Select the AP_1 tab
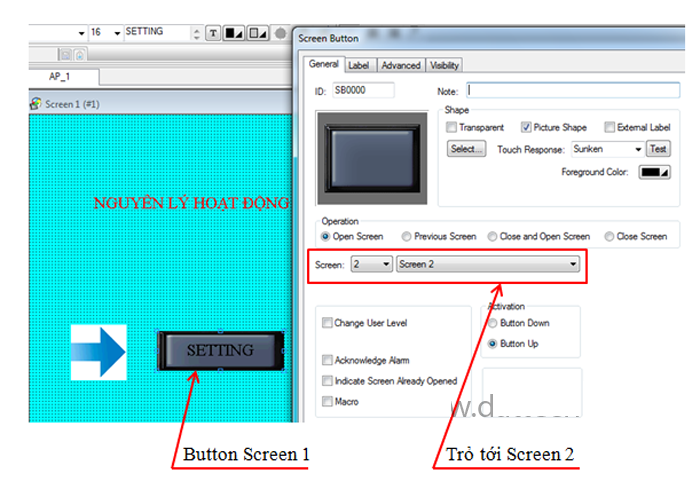 60,77
